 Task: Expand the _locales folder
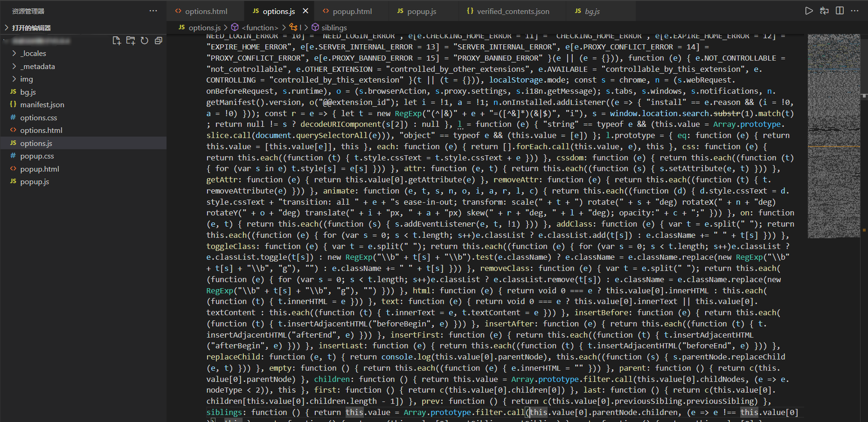[x=83, y=54]
